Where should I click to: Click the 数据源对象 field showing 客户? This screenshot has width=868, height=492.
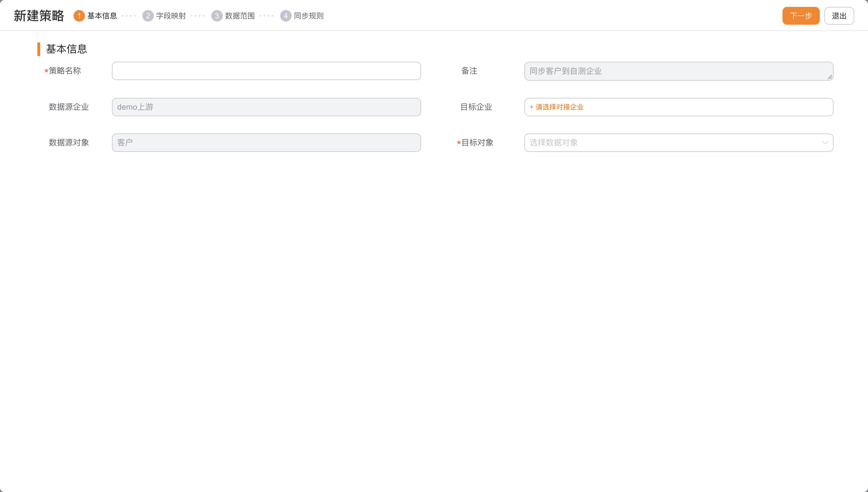(x=266, y=143)
